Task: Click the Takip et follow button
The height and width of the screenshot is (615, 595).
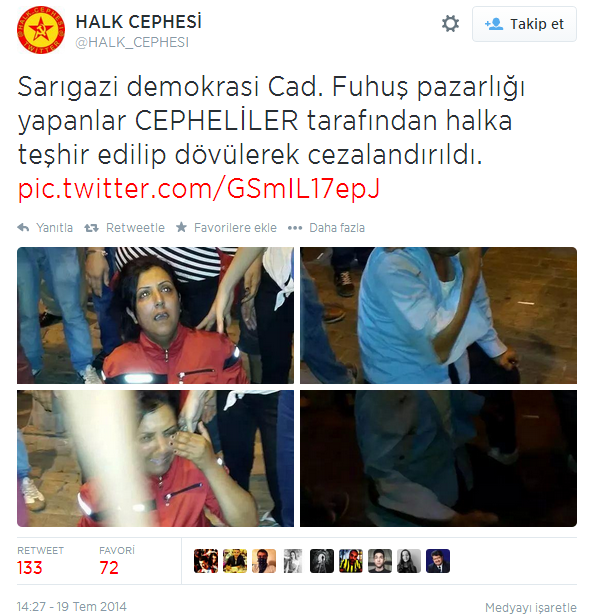Action: point(524,24)
